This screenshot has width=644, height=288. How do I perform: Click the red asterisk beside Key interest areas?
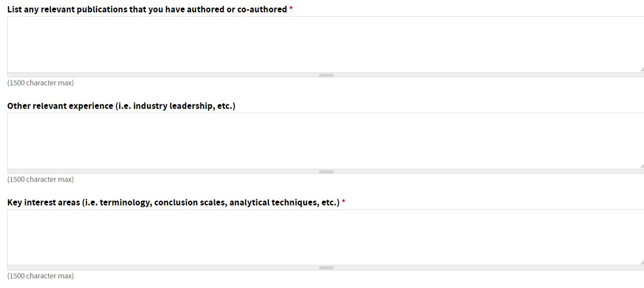coord(343,202)
